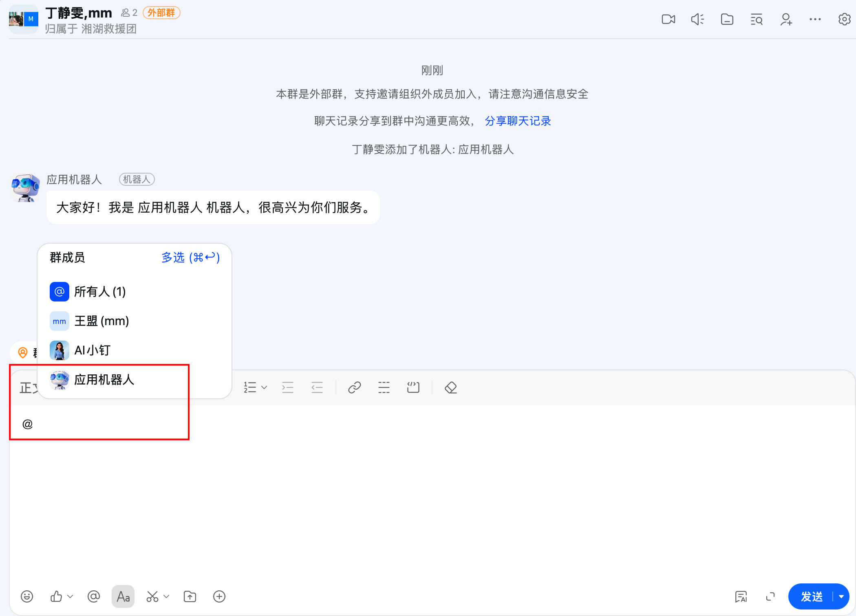Open the group files folder icon
The width and height of the screenshot is (856, 616).
click(x=727, y=19)
